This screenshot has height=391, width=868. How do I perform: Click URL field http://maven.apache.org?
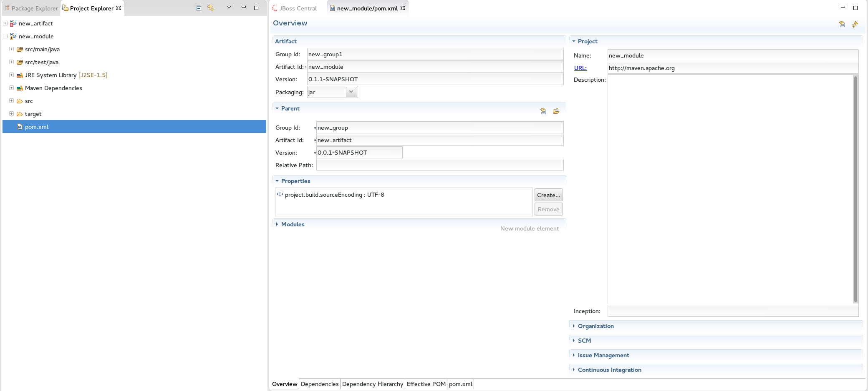pyautogui.click(x=733, y=68)
